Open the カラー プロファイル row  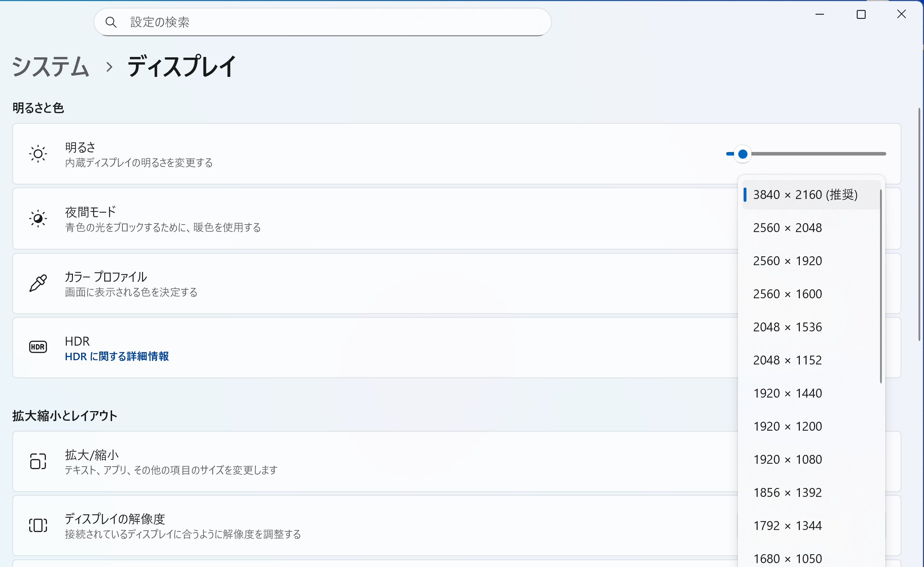point(457,283)
